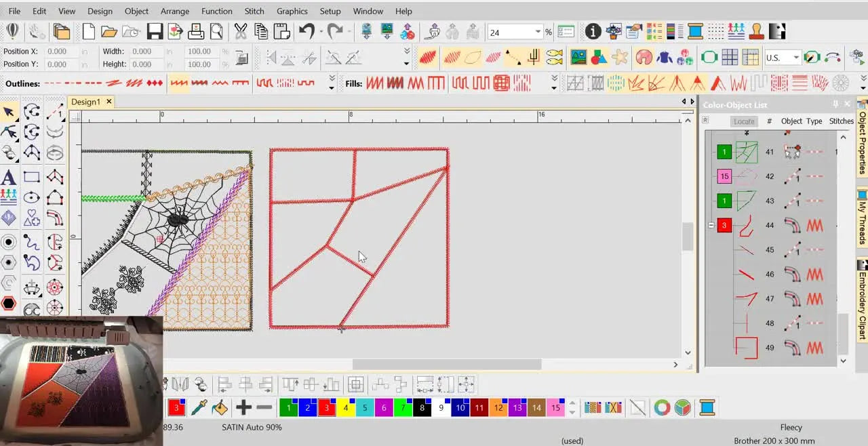Toggle the background picture display icon
The height and width of the screenshot is (446, 868).
coord(578,58)
